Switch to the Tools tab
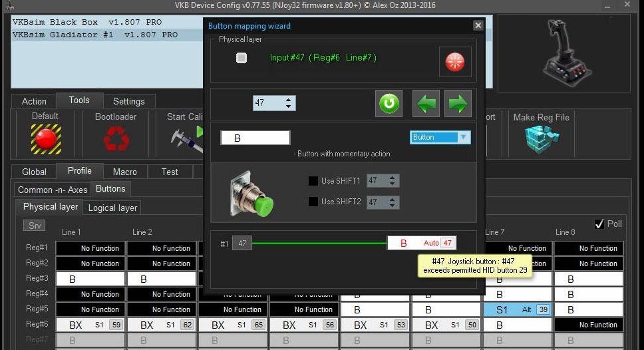 pyautogui.click(x=79, y=100)
